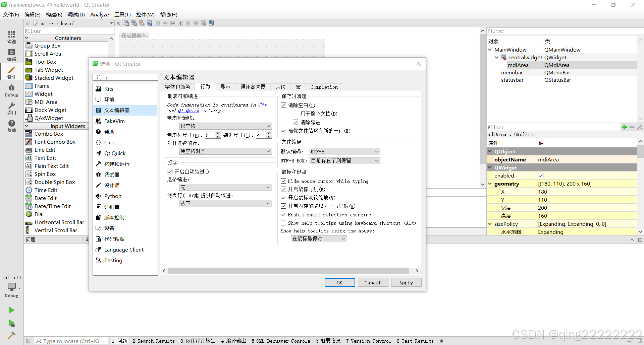Apply Lay Out in Grid icon

click(196, 23)
